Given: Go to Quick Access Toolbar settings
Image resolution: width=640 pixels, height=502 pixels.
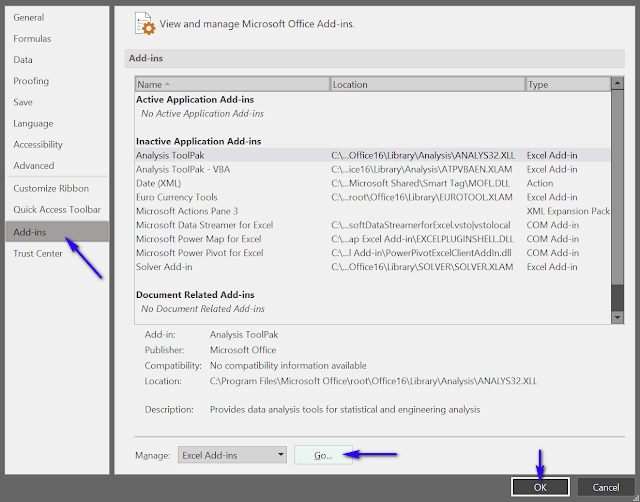Looking at the screenshot, I should click(x=57, y=210).
